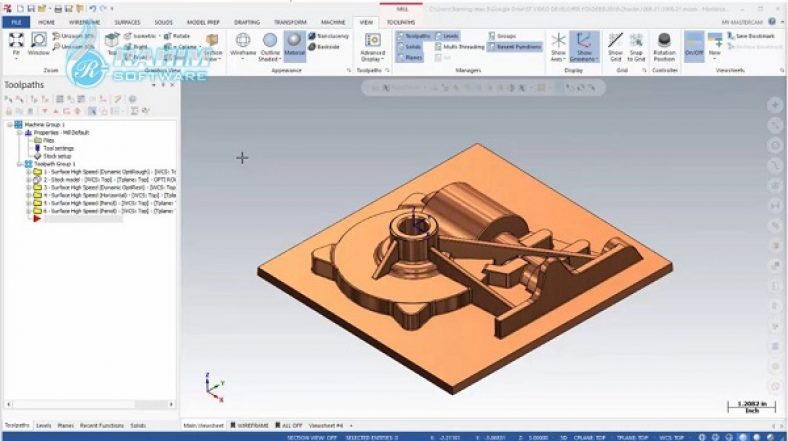Expand operation 2 Stock model

pos(29,180)
